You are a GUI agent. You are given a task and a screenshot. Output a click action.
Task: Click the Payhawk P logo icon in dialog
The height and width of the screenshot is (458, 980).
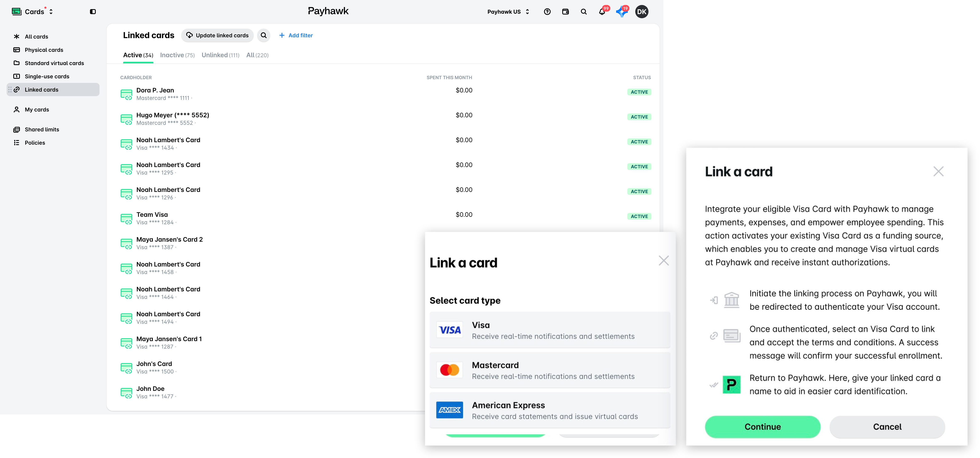click(731, 385)
